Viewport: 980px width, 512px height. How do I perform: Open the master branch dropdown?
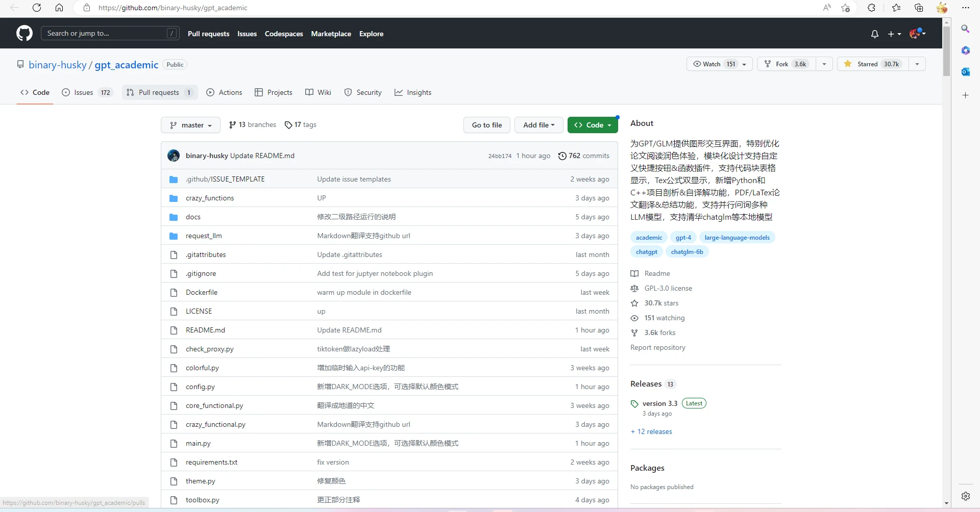190,125
